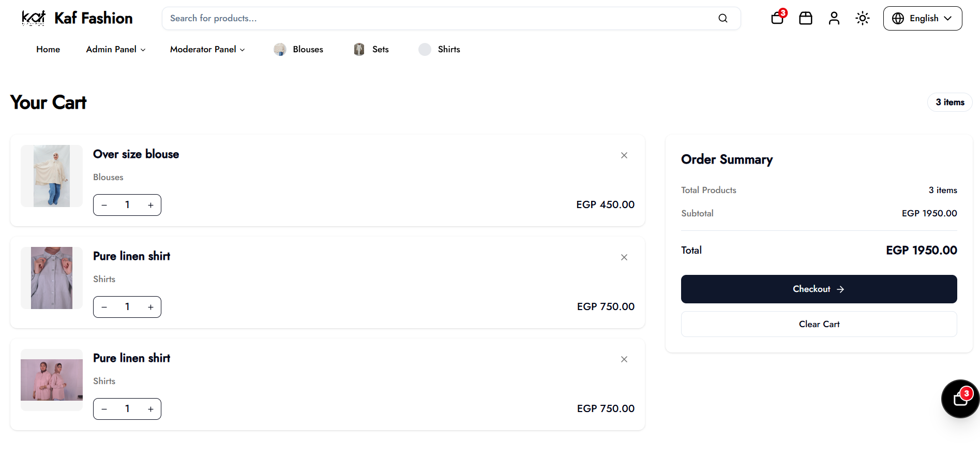Increase quantity of Over size blouse
980x469 pixels.
(x=150, y=205)
